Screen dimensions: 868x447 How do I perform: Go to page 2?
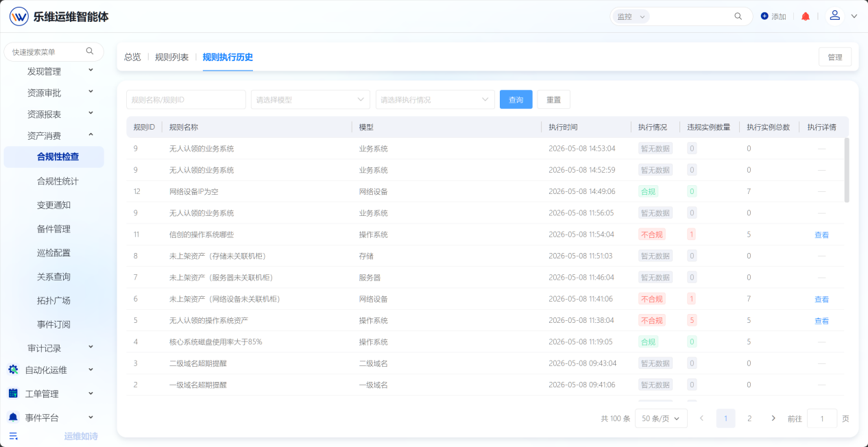pyautogui.click(x=749, y=418)
